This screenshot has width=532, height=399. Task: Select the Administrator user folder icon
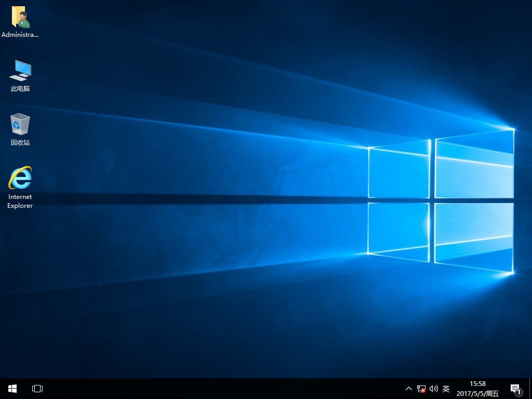[20, 18]
